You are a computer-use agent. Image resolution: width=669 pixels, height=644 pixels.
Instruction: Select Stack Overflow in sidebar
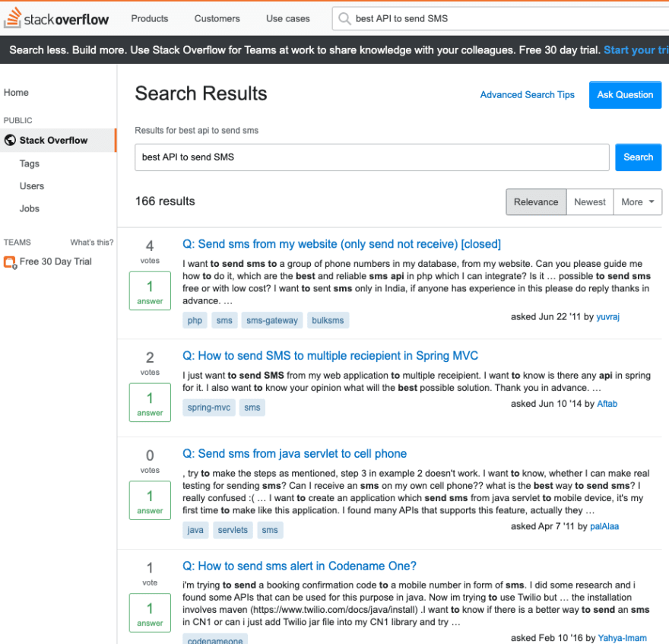pyautogui.click(x=58, y=140)
